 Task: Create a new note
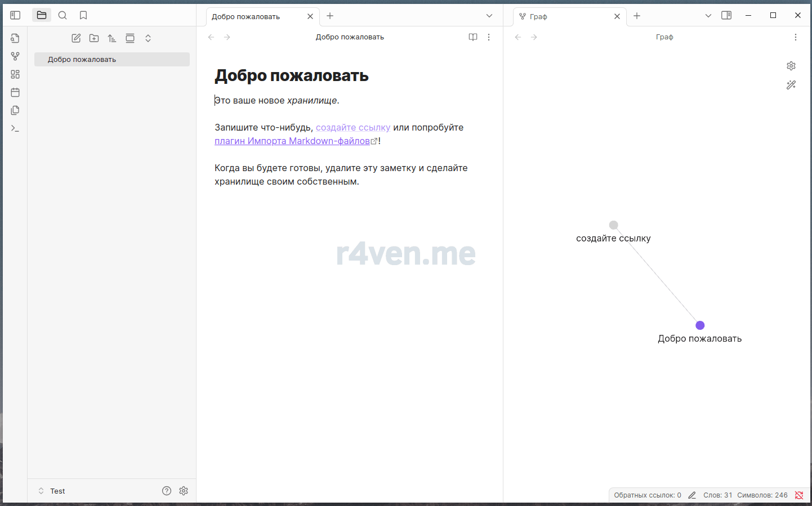tap(76, 38)
